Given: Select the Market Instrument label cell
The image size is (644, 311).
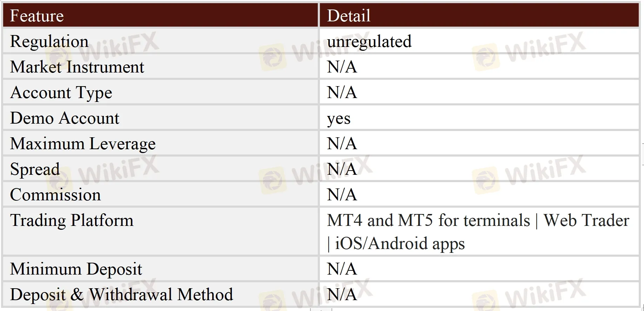Looking at the screenshot, I should click(x=77, y=67).
